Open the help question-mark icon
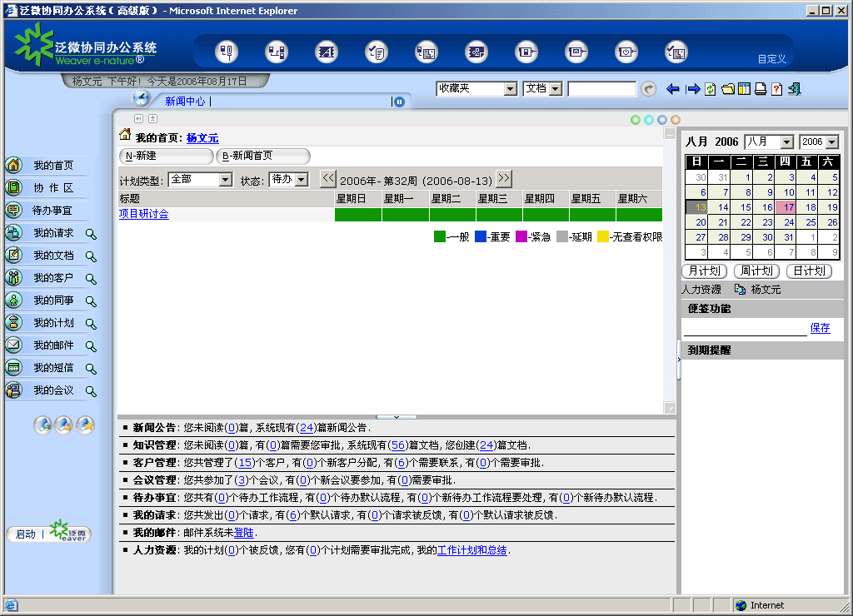 (x=776, y=89)
